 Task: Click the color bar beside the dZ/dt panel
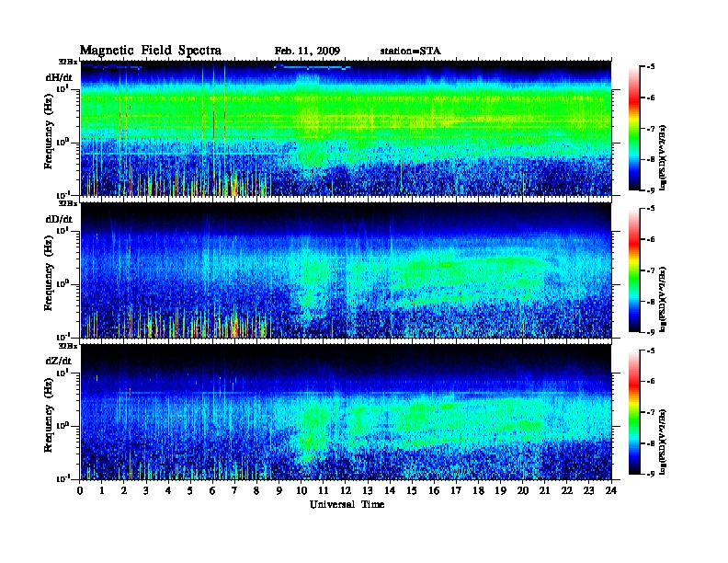coord(634,412)
